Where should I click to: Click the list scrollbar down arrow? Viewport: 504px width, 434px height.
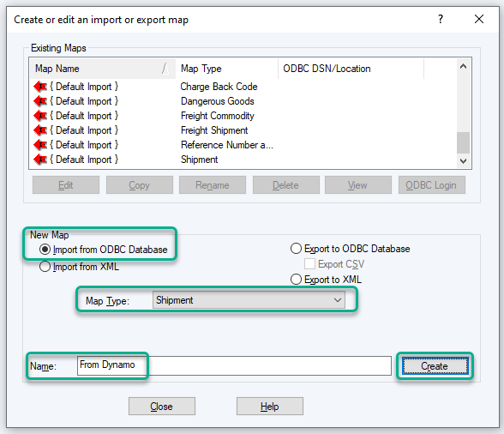[x=463, y=160]
